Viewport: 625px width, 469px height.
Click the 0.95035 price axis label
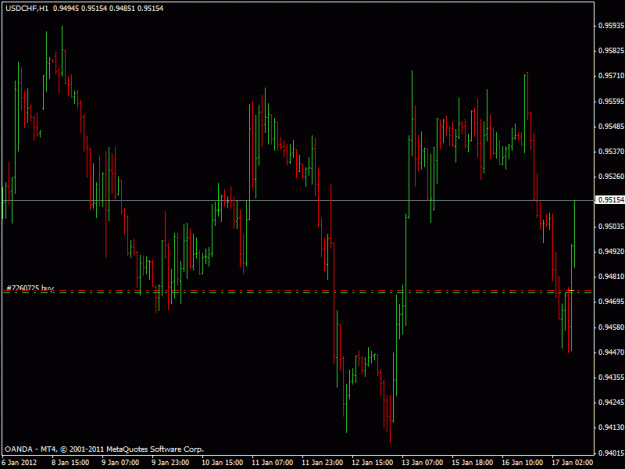pyautogui.click(x=611, y=226)
